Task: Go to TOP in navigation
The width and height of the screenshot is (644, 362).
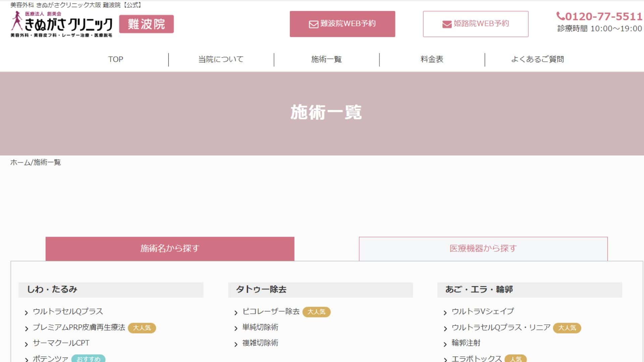Action: 116,59
